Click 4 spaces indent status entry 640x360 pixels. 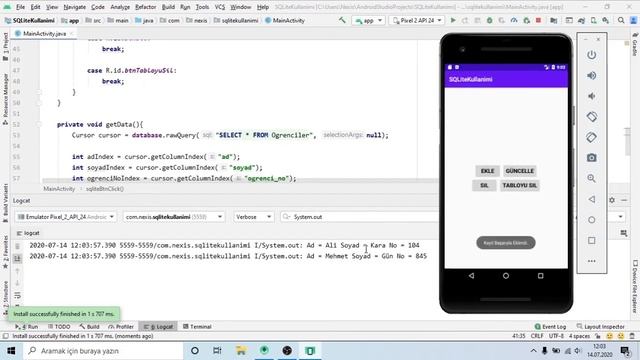[579, 336]
